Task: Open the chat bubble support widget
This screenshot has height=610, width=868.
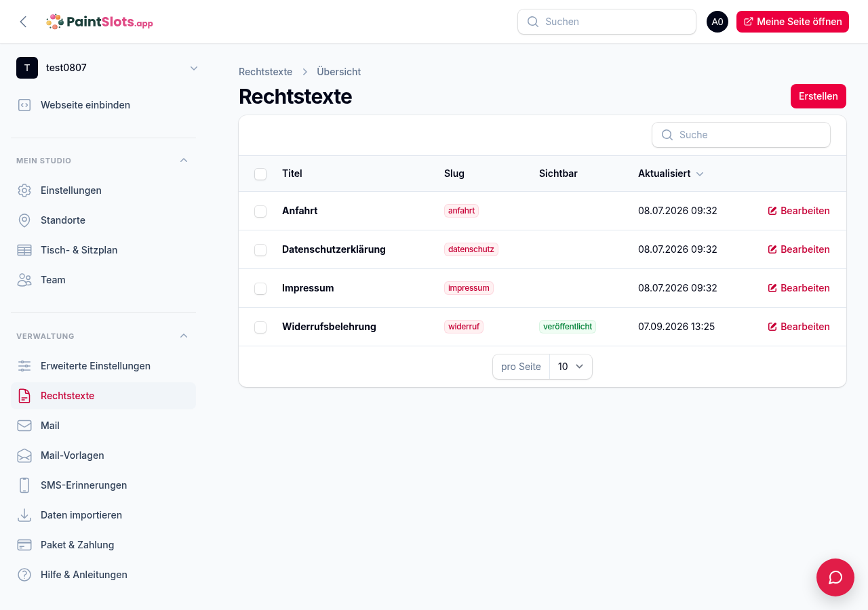Action: [835, 577]
